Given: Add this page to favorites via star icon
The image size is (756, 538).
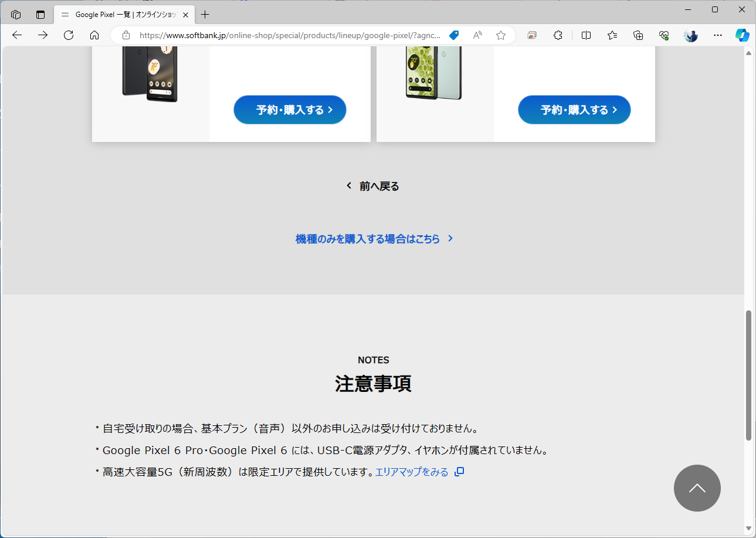Looking at the screenshot, I should coord(501,35).
